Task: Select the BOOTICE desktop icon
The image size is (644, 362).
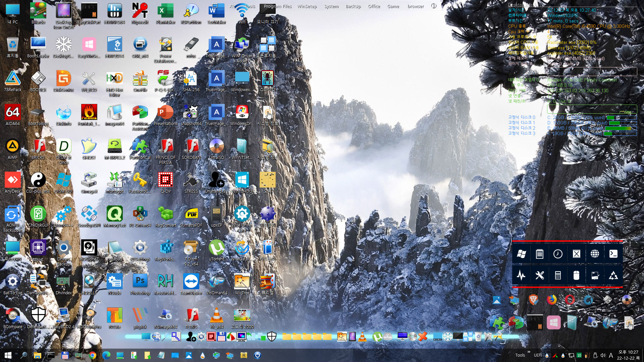Action: pos(38,81)
